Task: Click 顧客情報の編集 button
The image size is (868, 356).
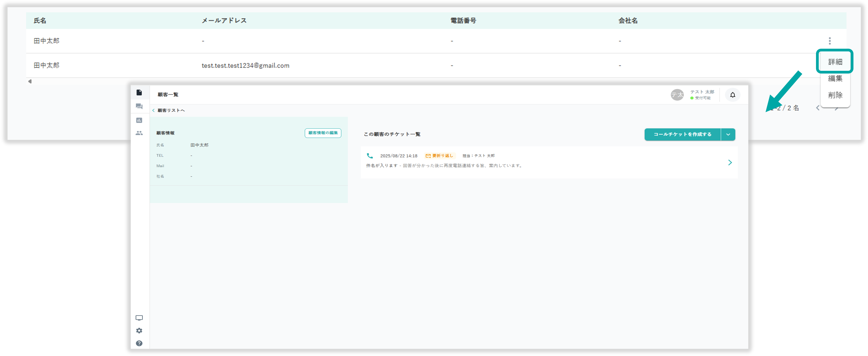Action: tap(323, 133)
